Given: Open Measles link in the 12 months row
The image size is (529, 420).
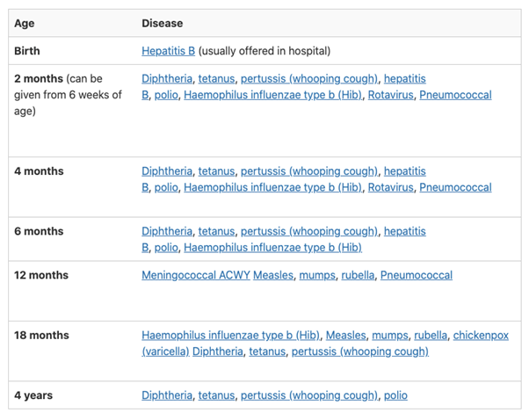Looking at the screenshot, I should coord(273,275).
